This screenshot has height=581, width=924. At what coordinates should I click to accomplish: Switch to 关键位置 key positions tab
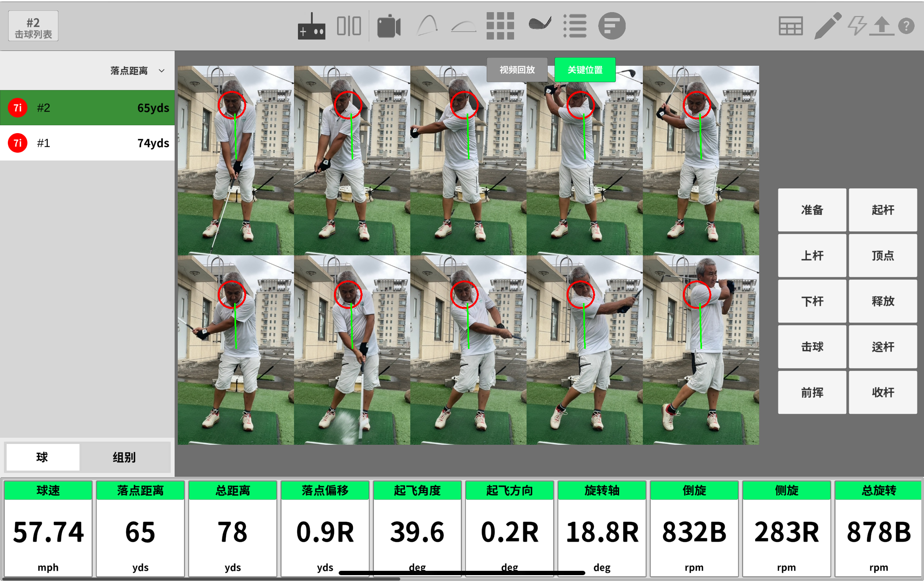coord(585,70)
